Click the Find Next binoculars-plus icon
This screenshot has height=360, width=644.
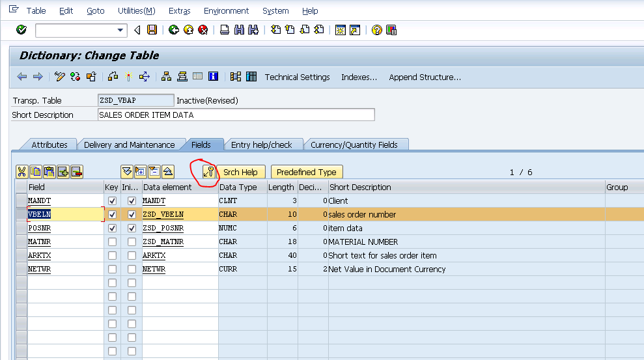point(253,30)
